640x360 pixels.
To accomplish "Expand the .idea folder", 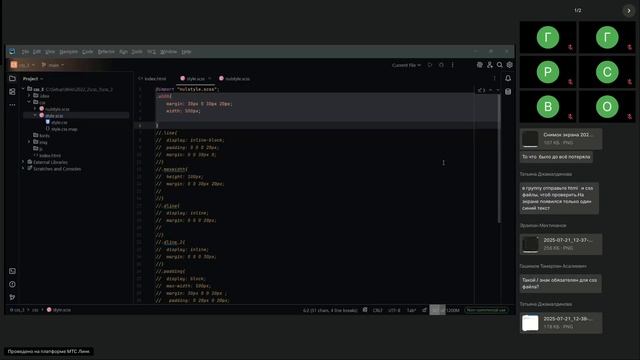I will point(29,96).
